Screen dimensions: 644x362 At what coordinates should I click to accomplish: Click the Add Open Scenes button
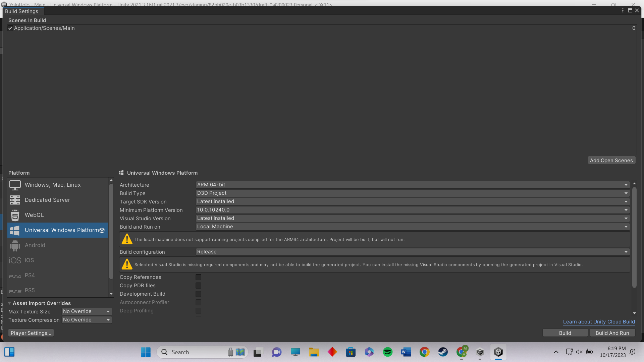611,161
